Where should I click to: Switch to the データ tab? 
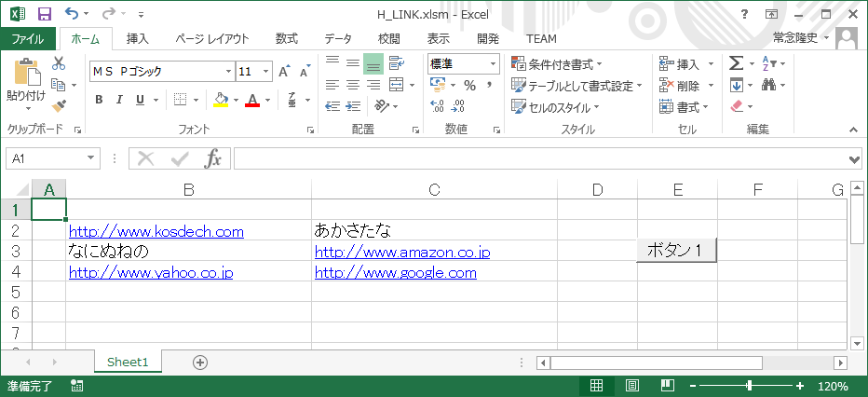point(338,39)
